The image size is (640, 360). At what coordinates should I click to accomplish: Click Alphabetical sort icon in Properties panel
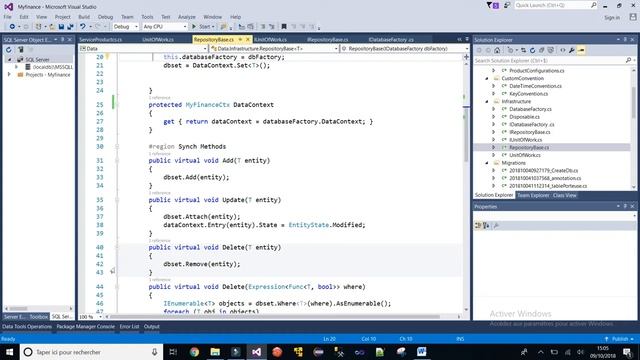[486, 225]
